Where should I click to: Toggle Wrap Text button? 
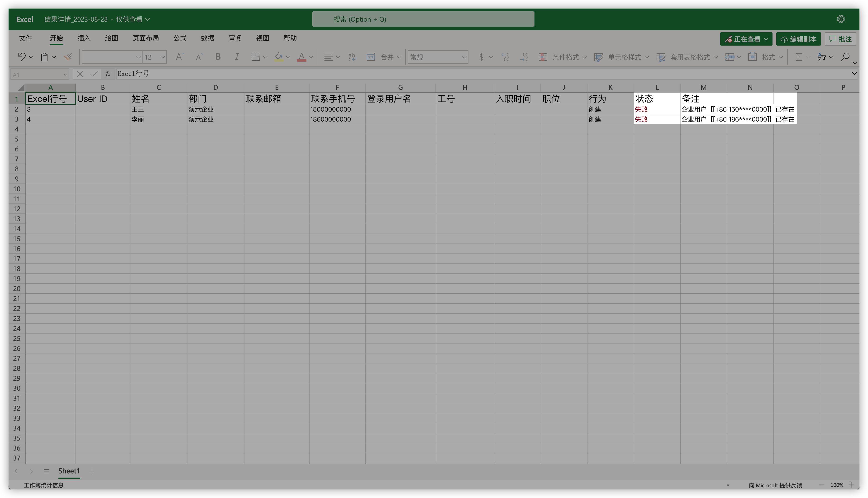pos(352,57)
